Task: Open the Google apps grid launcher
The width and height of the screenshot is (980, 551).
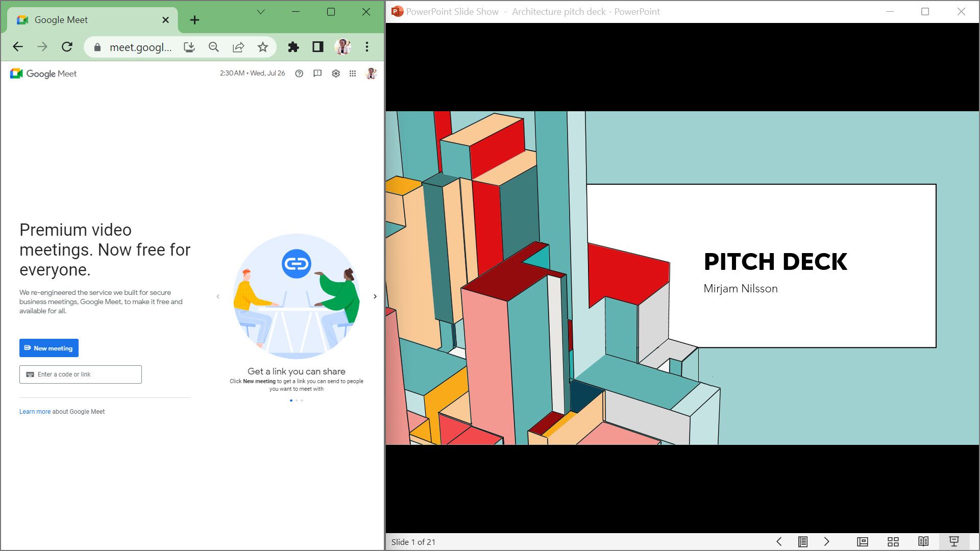Action: coord(353,73)
